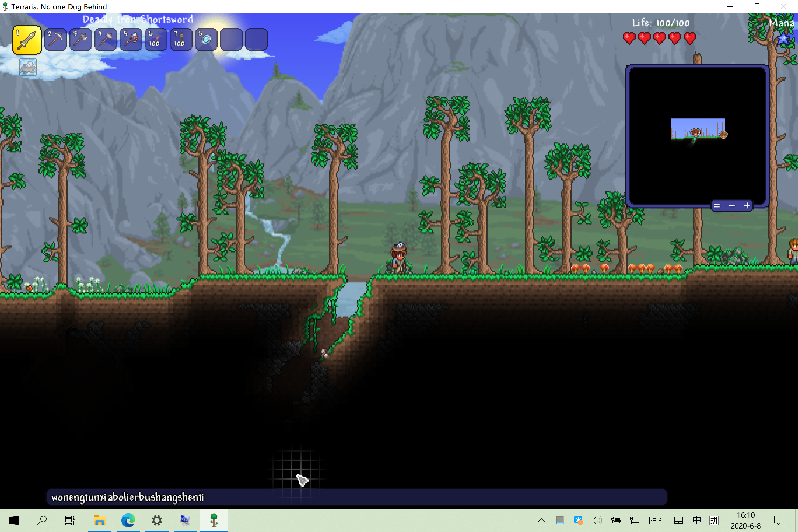Open the Windows Start menu

click(14, 520)
